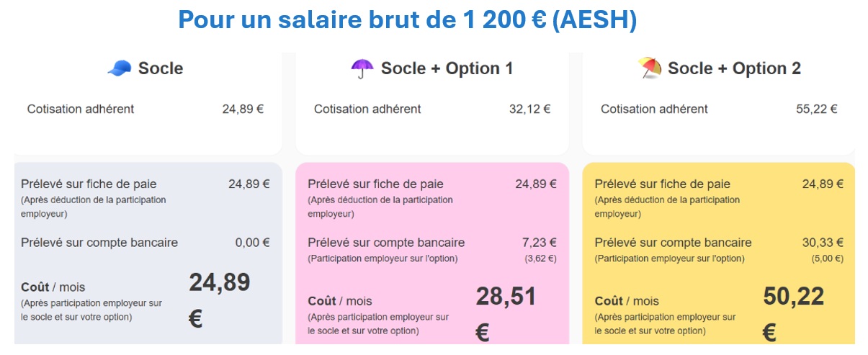This screenshot has width=868, height=355.
Task: Select the Socle + Option 2 heading
Action: tap(734, 68)
